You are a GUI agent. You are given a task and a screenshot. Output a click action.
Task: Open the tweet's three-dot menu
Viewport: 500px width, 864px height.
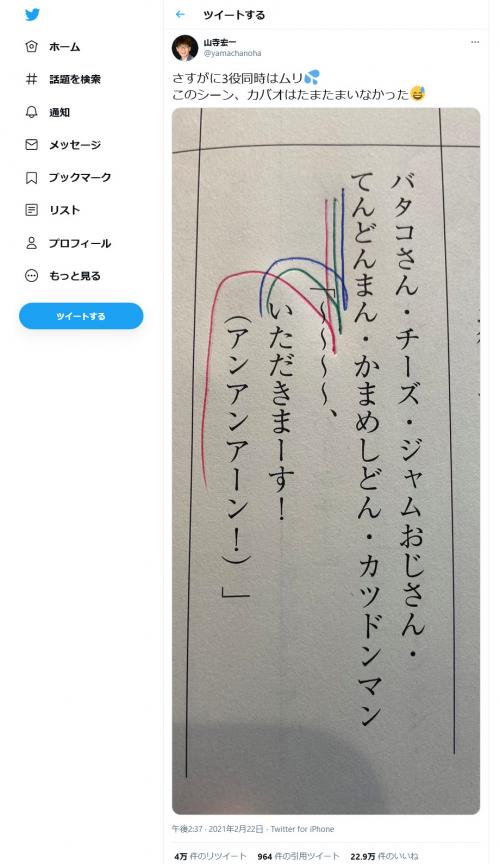point(475,42)
